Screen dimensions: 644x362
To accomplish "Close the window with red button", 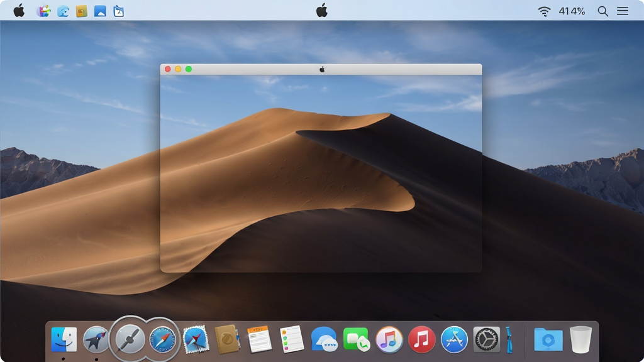I will click(167, 69).
